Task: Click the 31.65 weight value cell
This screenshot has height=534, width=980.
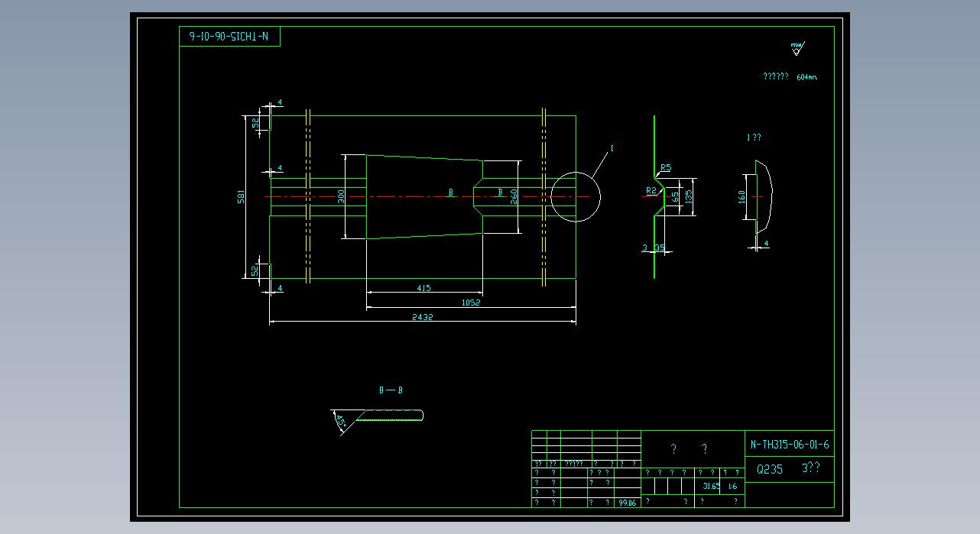Action: [x=711, y=486]
